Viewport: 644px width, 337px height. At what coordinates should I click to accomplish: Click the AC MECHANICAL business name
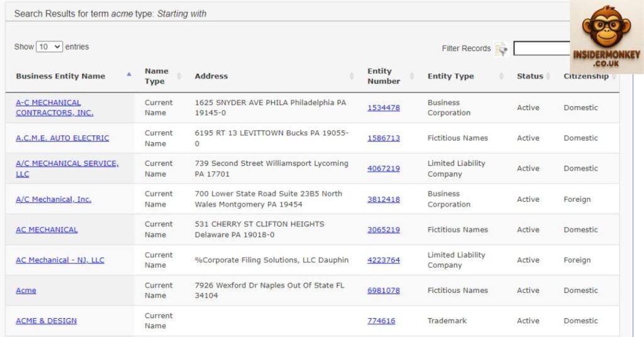47,229
